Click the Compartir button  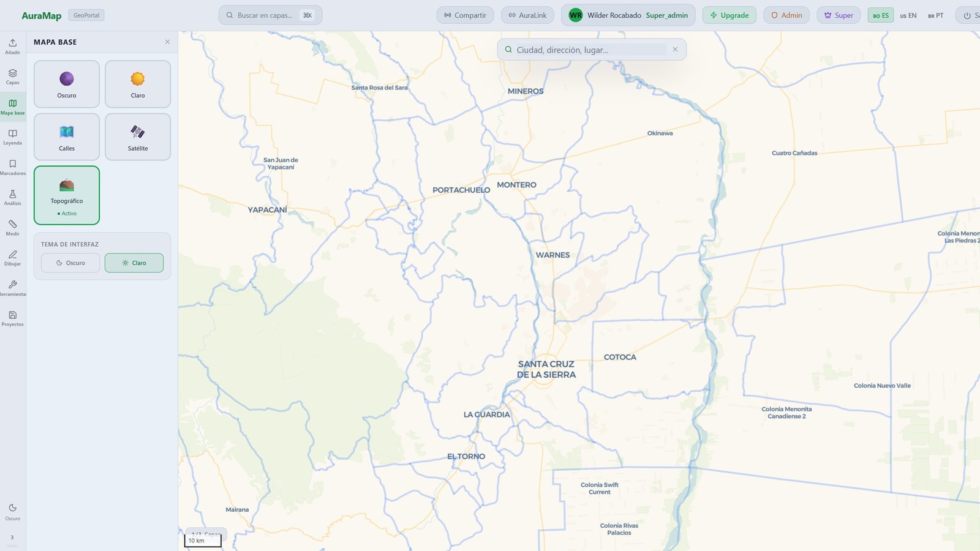click(x=464, y=15)
